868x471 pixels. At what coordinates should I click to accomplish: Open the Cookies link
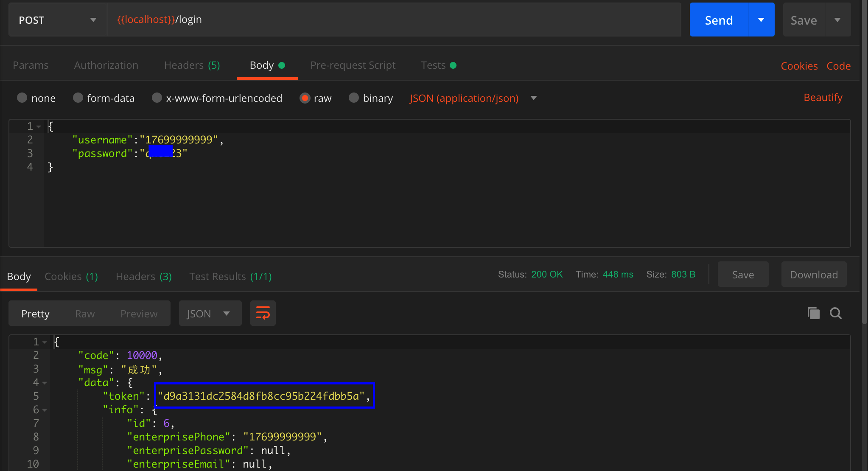click(x=799, y=66)
